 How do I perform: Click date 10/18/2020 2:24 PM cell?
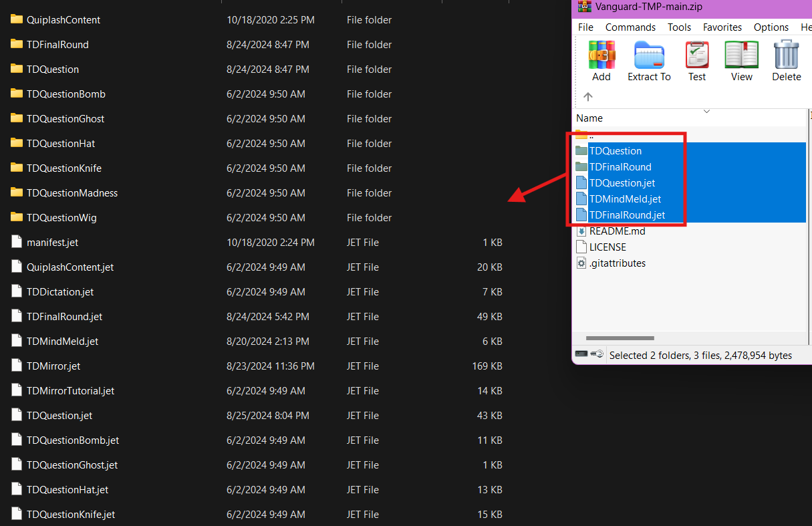click(x=270, y=243)
